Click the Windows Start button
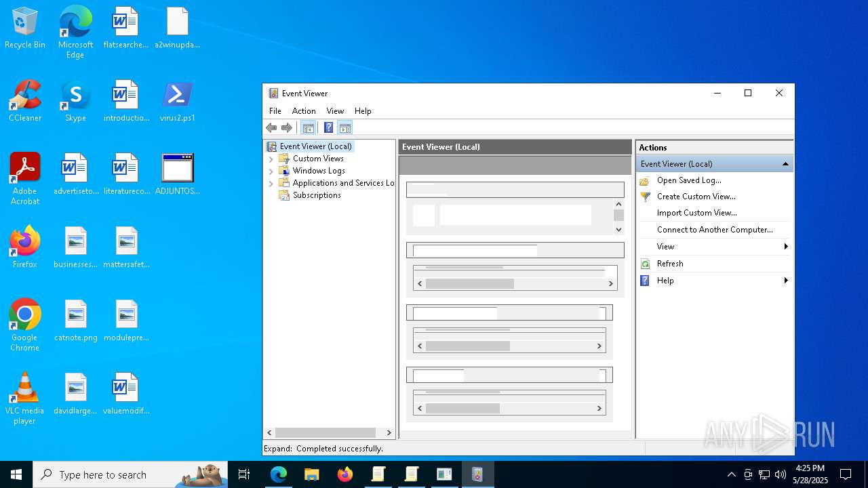 16,474
